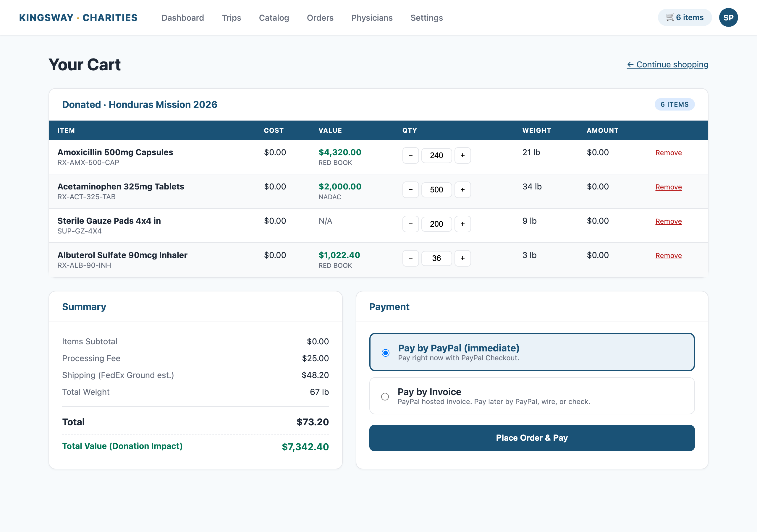Open the SP user avatar menu

tap(728, 17)
